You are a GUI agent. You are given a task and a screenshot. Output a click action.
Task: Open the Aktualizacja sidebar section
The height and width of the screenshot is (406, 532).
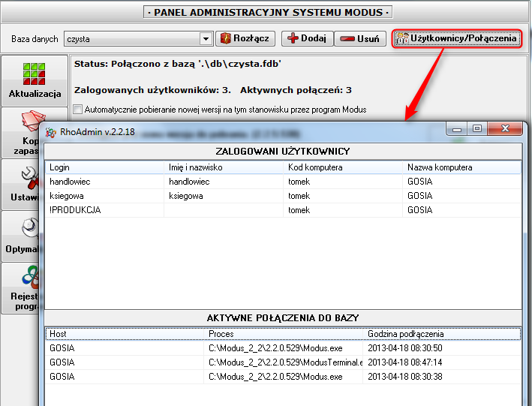tap(34, 80)
